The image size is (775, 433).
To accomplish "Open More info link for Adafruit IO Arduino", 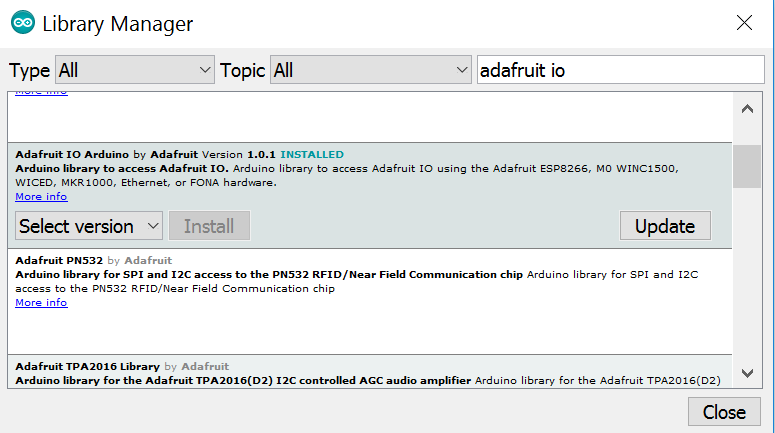I will click(41, 196).
